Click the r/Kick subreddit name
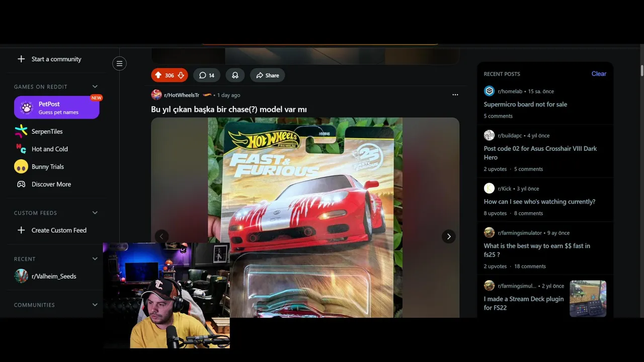 505,189
